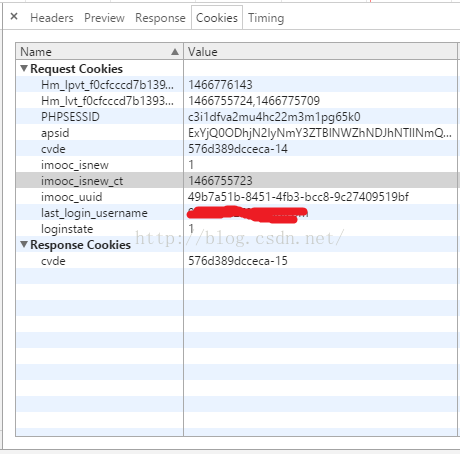Click the response value 576d389dcceca-15

tap(238, 261)
